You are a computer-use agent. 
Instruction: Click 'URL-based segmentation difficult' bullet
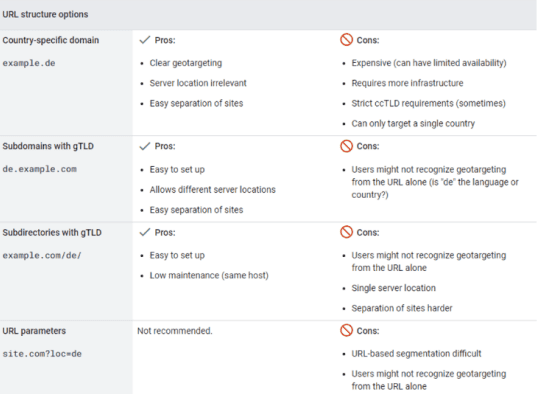coord(416,354)
